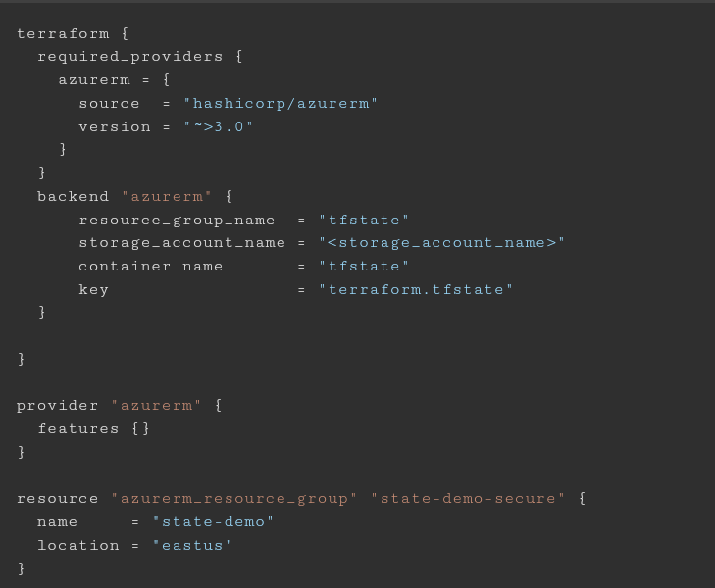Click the container_name attribute
The width and height of the screenshot is (715, 588).
151,266
